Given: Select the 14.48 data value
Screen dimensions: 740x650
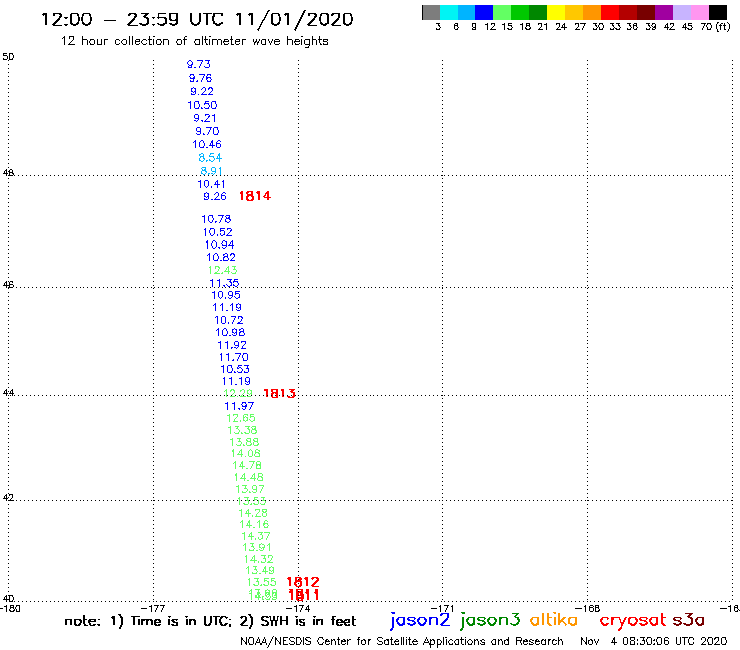Looking at the screenshot, I should (249, 477).
